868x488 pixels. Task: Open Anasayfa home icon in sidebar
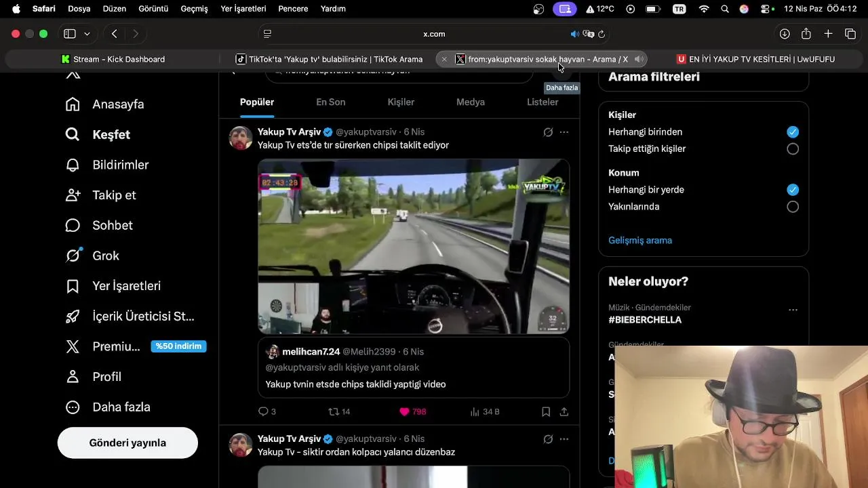[73, 104]
